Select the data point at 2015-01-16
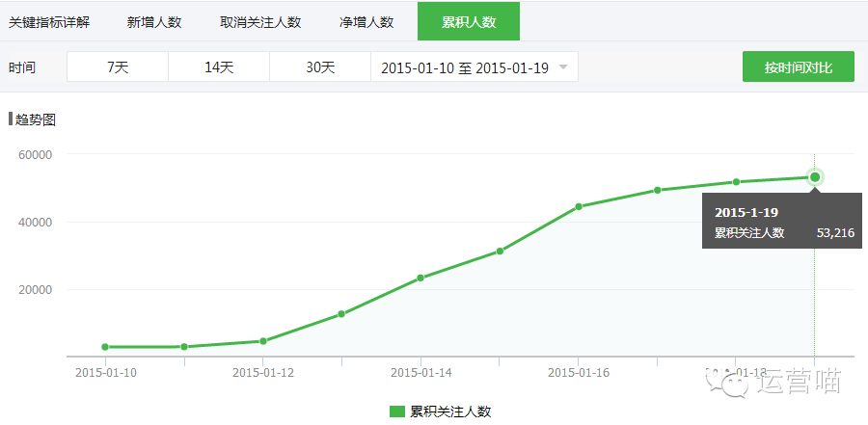This screenshot has width=868, height=425. point(579,206)
